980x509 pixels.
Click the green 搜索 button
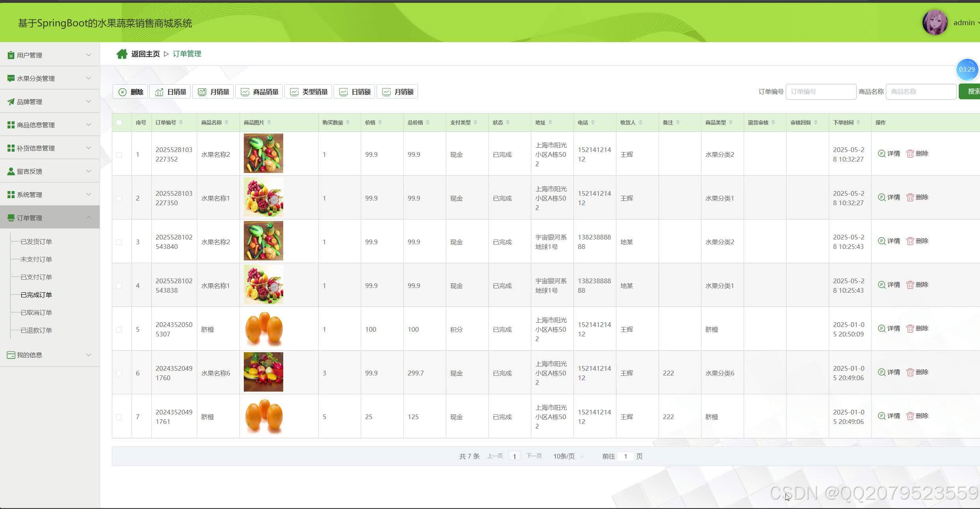point(970,91)
